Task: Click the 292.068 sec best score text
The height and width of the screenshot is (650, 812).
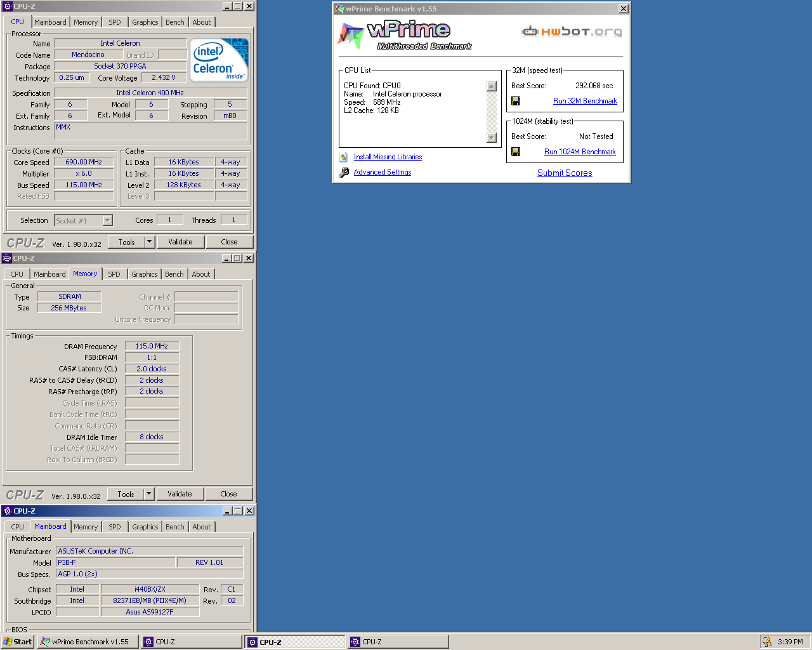Action: pyautogui.click(x=594, y=86)
